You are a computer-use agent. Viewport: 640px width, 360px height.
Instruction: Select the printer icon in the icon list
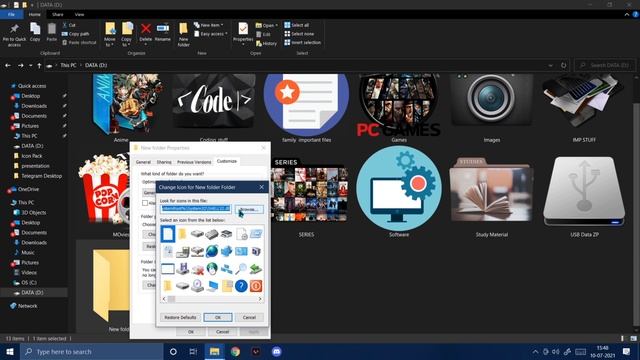point(227,234)
